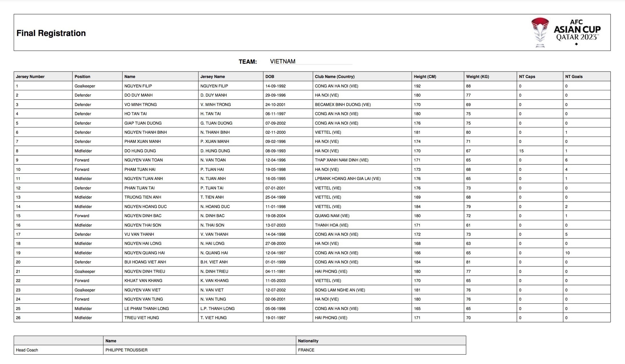This screenshot has width=625, height=364.
Task: Click the NT Caps value 15
Action: [x=521, y=151]
